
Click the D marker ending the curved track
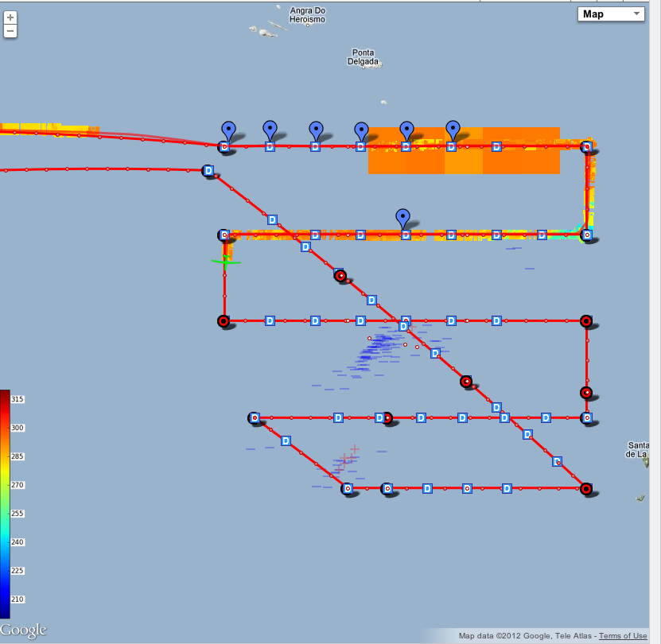tap(208, 170)
